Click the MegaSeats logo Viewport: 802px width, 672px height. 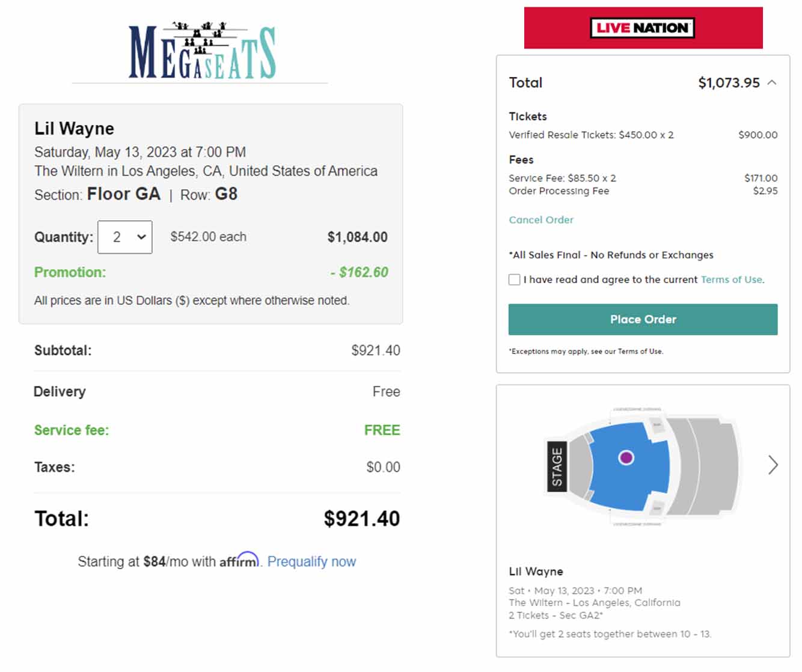[202, 51]
